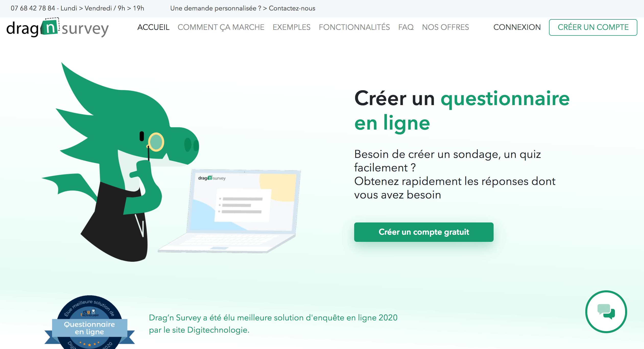Image resolution: width=644 pixels, height=349 pixels.
Task: Click the phone number 07 68 42 78 84
Action: point(33,8)
